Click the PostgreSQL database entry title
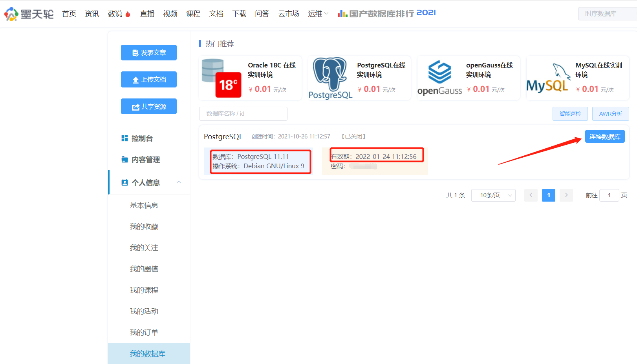The height and width of the screenshot is (364, 637). (x=223, y=136)
